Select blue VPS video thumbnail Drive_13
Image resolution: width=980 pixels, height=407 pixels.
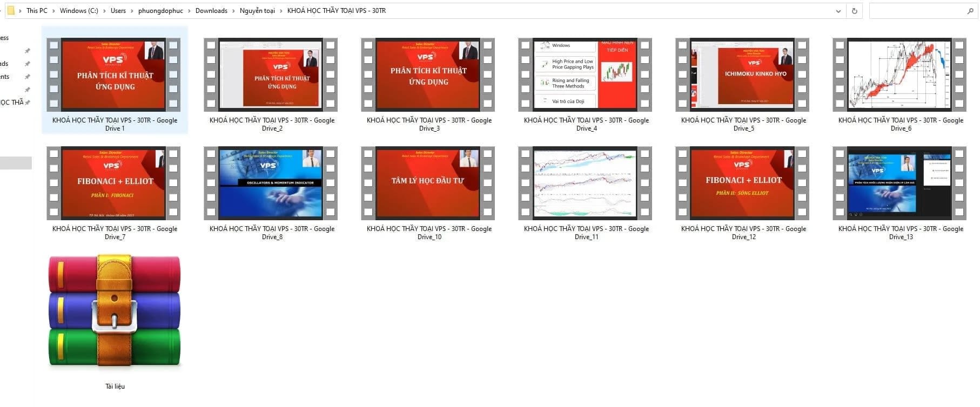(900, 183)
